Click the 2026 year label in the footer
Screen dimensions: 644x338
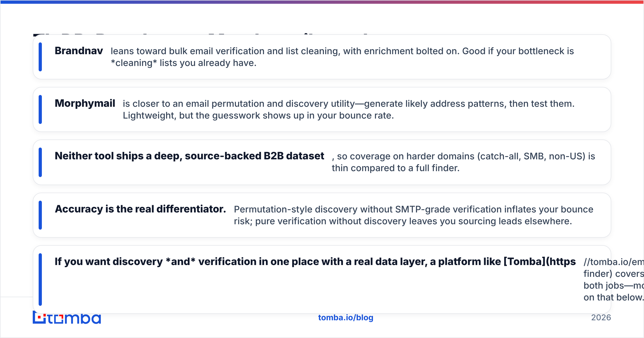(601, 318)
